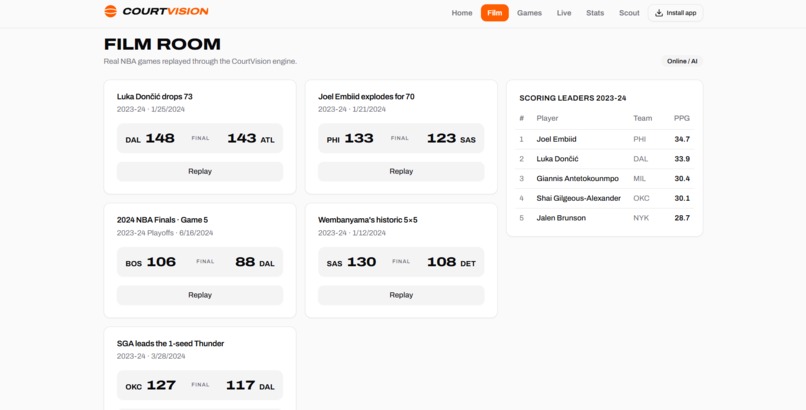
Task: Click the date 2023-24 · 3/28/2024
Action: 151,356
